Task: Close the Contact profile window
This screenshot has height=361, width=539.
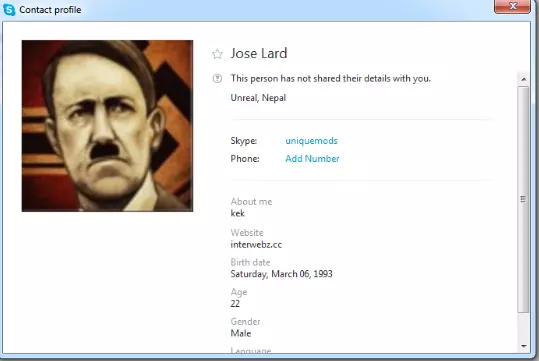Action: pyautogui.click(x=512, y=6)
